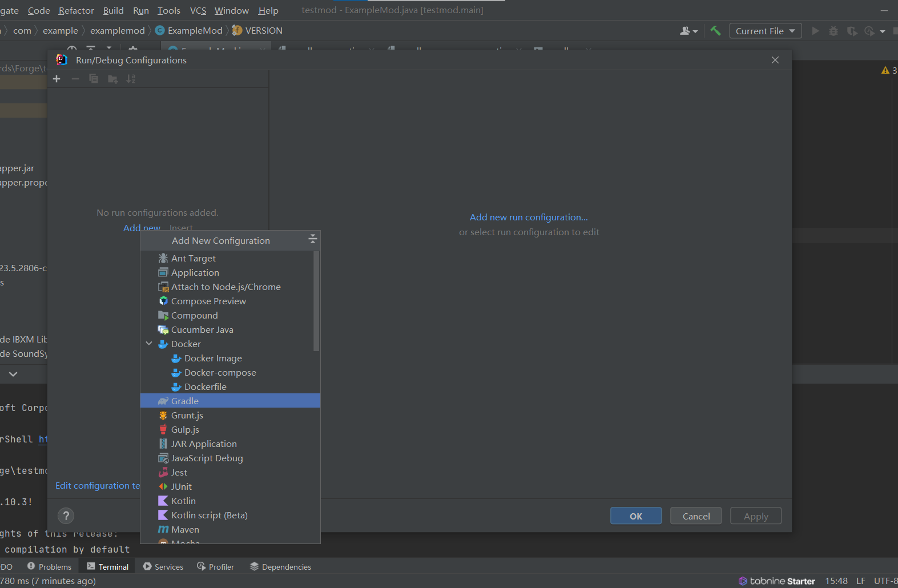Select Gradle configuration type
This screenshot has height=588, width=898.
click(x=230, y=401)
